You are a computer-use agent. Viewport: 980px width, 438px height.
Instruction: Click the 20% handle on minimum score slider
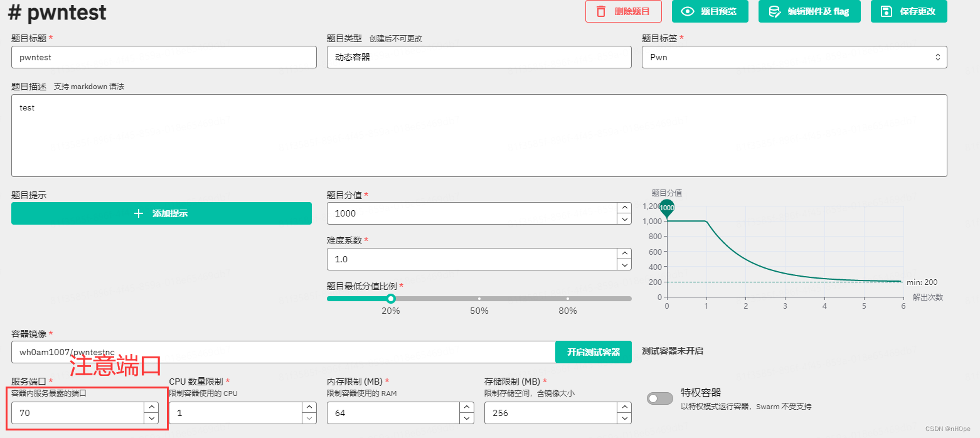click(x=391, y=299)
